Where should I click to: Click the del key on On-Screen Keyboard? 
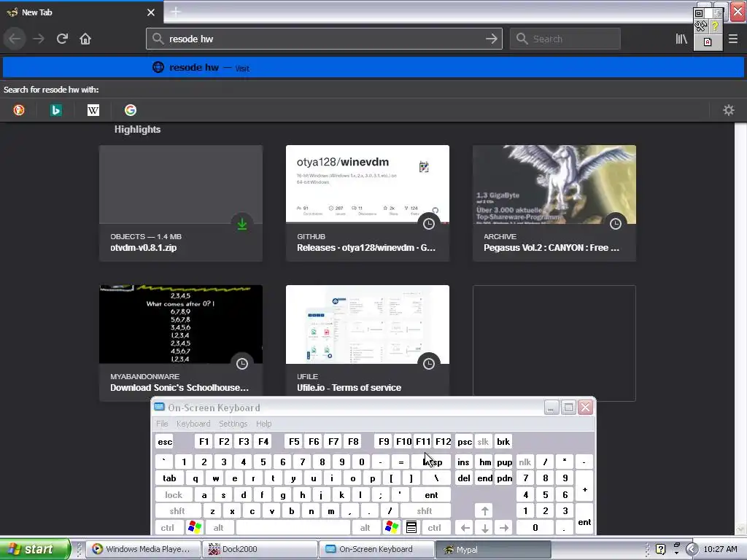point(463,478)
